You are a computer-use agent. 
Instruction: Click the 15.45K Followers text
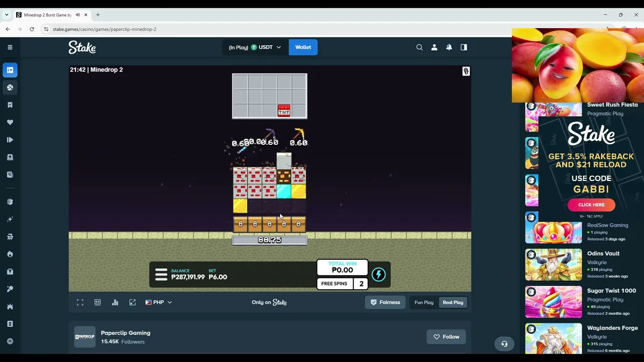pos(123,342)
